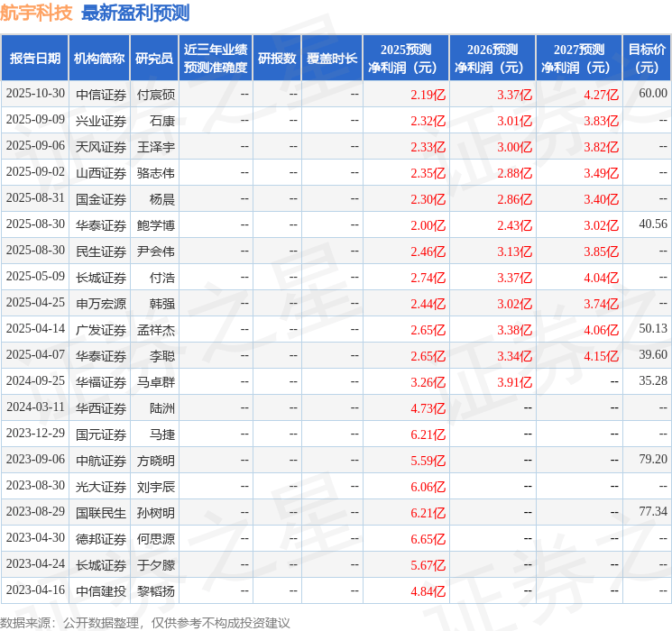Screen dimensions: 672x631
Task: Click the date 2025-05-09
Action: coord(35,277)
